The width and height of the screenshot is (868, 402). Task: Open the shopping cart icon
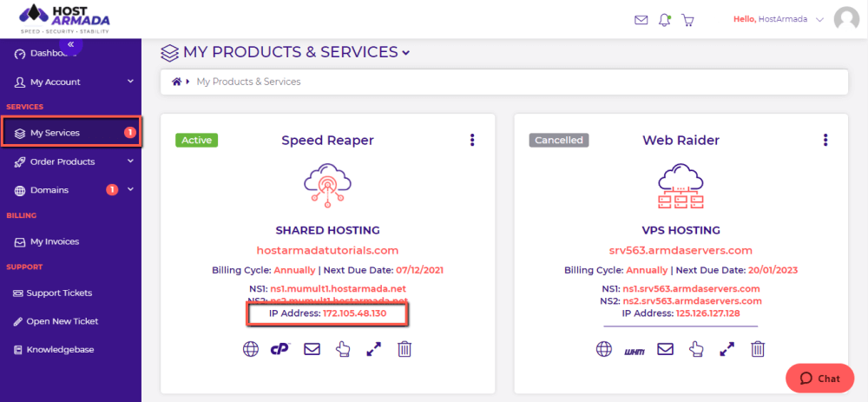pos(688,21)
